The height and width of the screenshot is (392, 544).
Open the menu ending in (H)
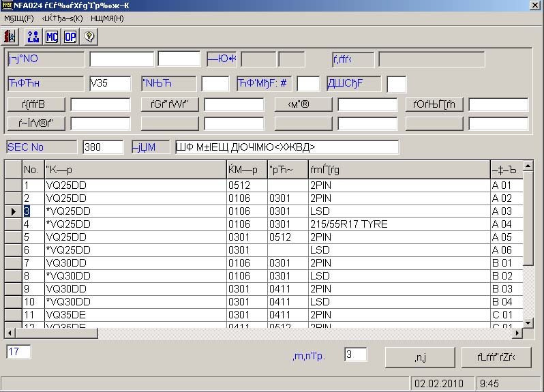(107, 18)
